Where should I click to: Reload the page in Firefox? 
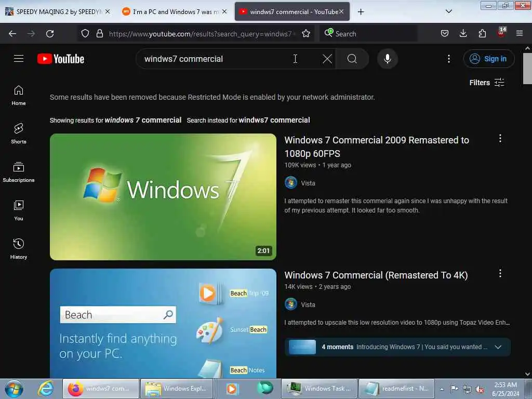(x=50, y=33)
